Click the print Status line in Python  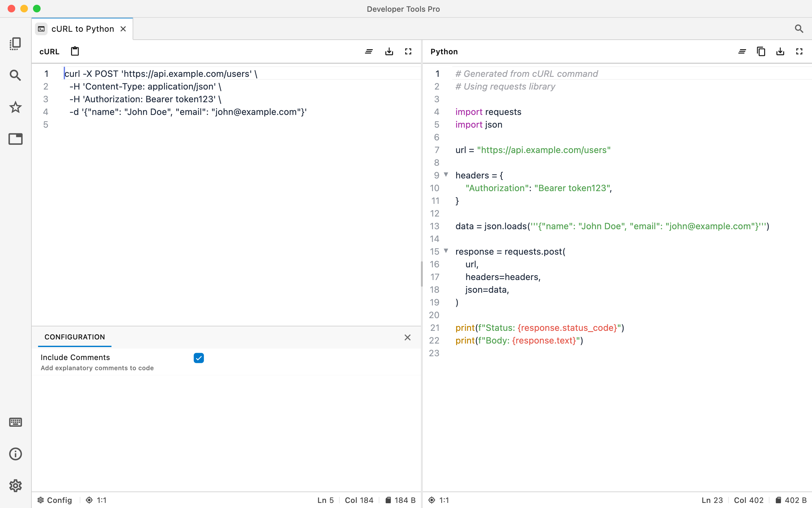click(540, 328)
